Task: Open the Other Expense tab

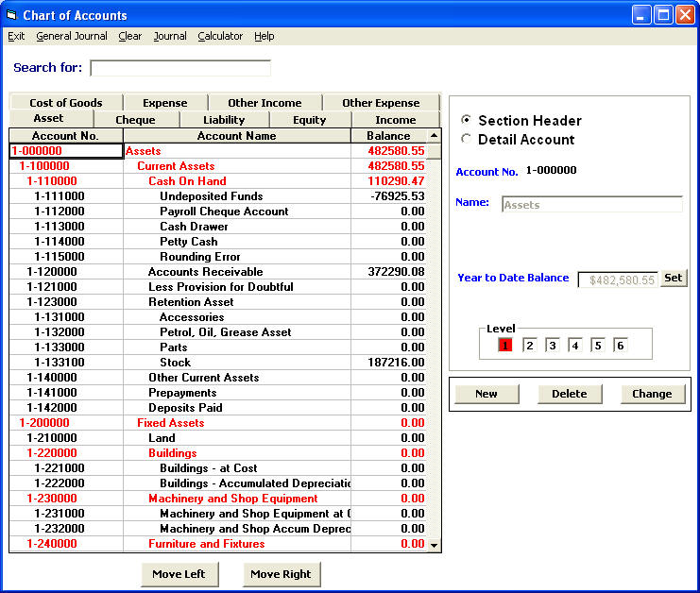Action: tap(381, 103)
